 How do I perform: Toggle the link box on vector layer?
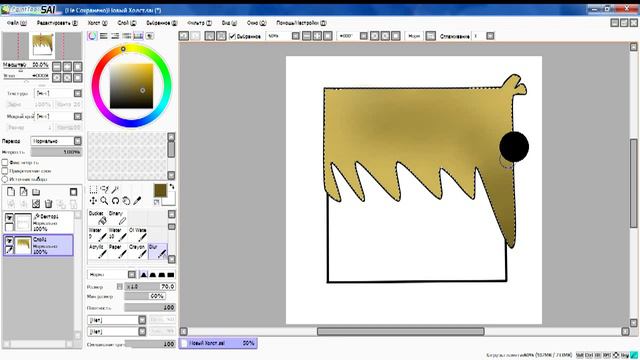coord(9,227)
